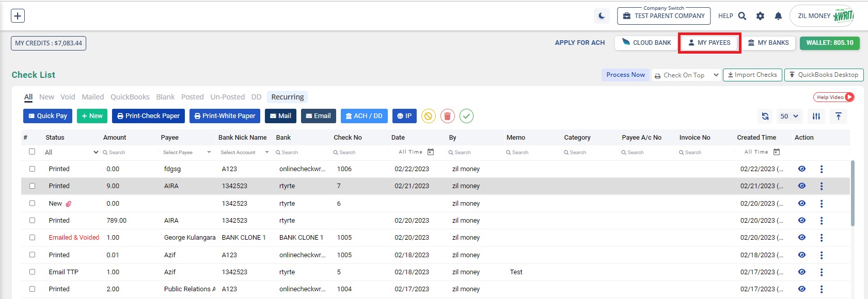The height and width of the screenshot is (299, 868).
Task: Click MY CREDITS balance button
Action: point(49,43)
